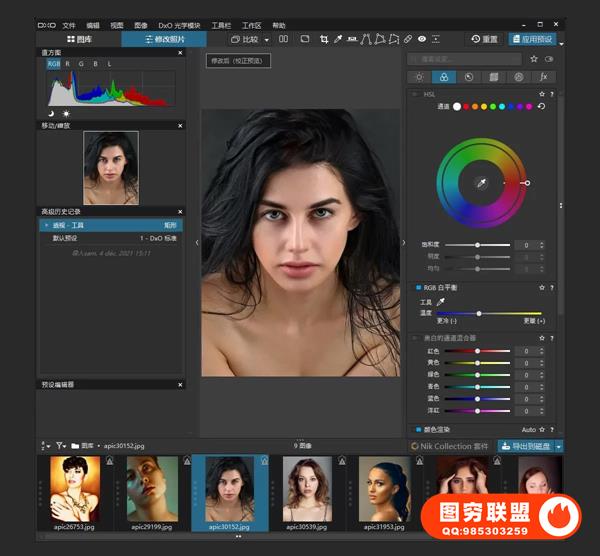Open the 图像 menu

(x=142, y=25)
